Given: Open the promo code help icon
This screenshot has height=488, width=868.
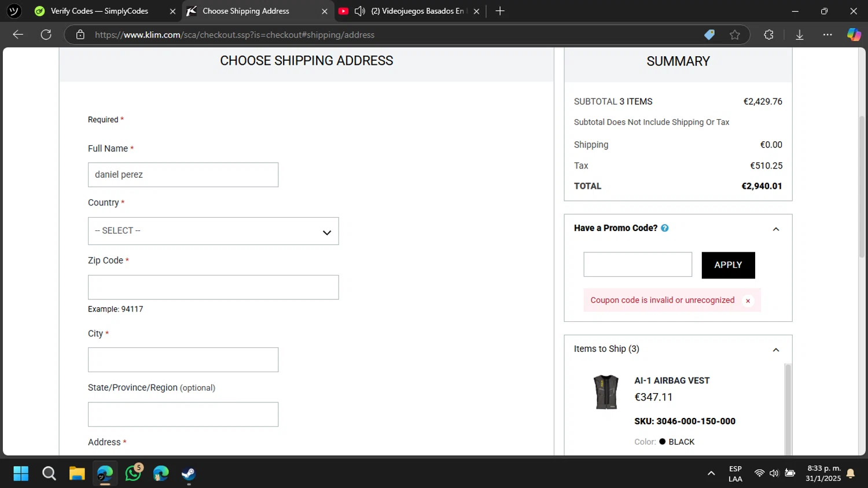Looking at the screenshot, I should tap(665, 228).
